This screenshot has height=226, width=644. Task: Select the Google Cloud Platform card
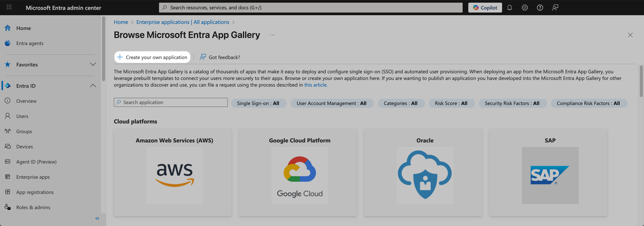pyautogui.click(x=298, y=172)
